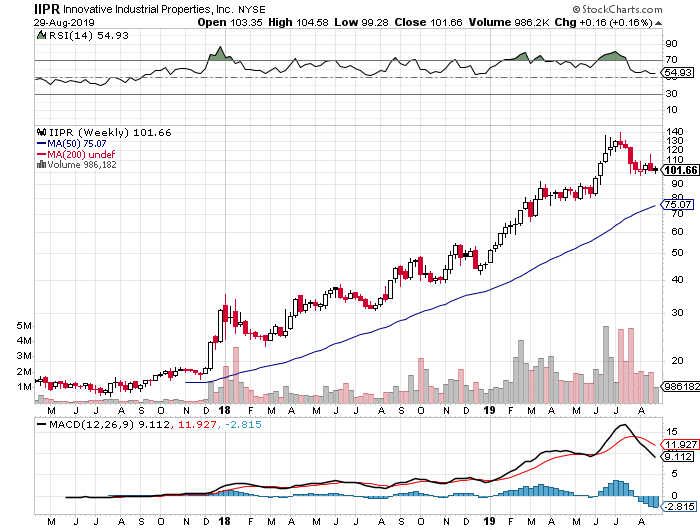
Task: Click the 75.07 moving average price tag
Action: [678, 204]
